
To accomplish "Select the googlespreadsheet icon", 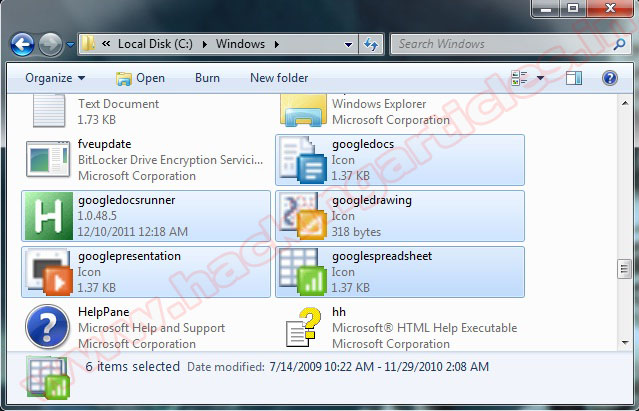I will pos(304,272).
